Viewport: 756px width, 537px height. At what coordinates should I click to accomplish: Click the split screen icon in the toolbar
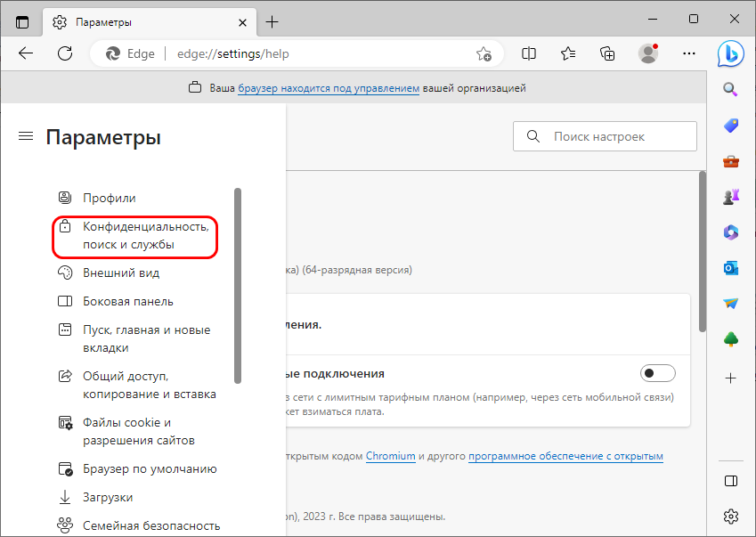tap(529, 53)
